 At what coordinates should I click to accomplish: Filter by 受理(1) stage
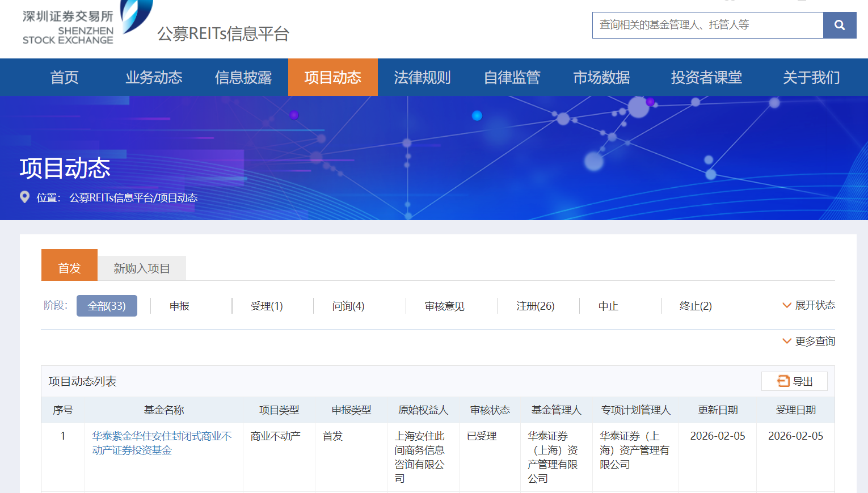[267, 306]
